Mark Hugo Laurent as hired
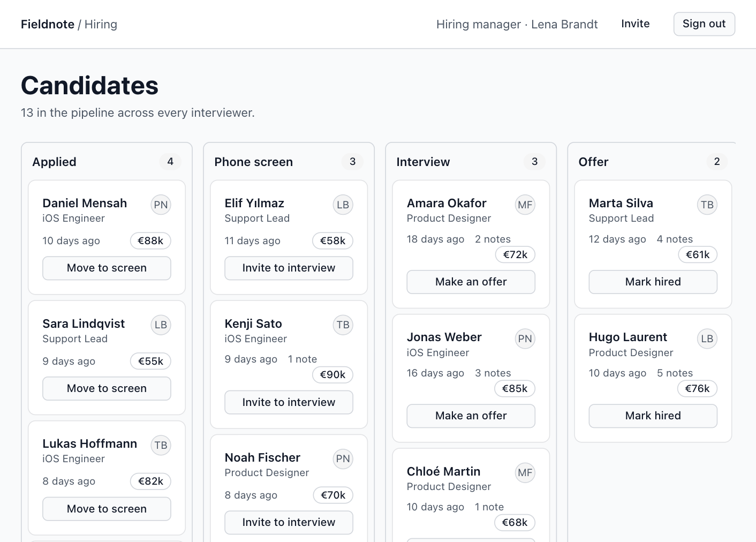This screenshot has height=542, width=756. (653, 416)
